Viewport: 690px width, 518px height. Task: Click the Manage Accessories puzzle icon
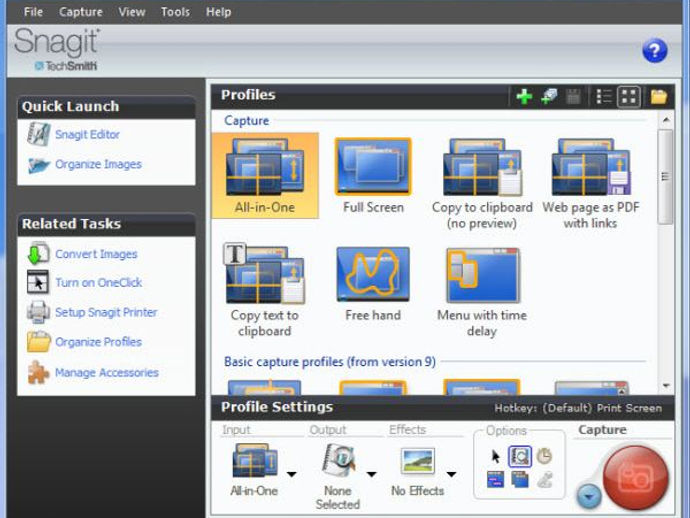[38, 373]
